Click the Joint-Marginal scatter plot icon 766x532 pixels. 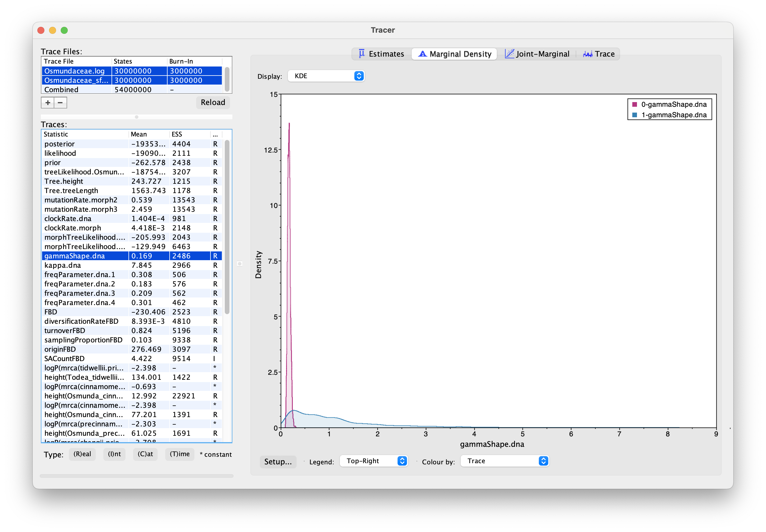pyautogui.click(x=509, y=54)
